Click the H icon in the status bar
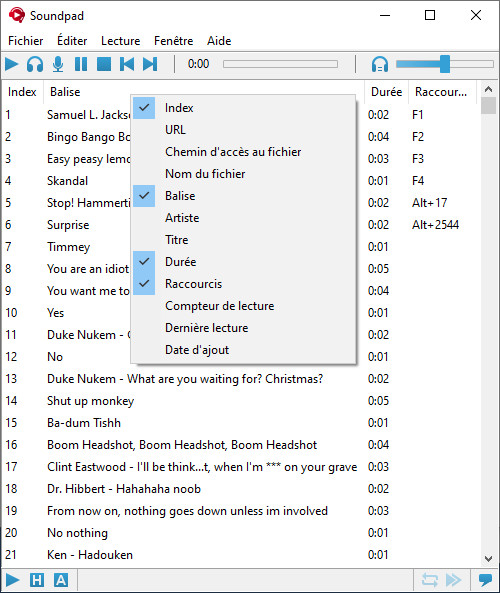The height and width of the screenshot is (593, 500). pyautogui.click(x=37, y=580)
